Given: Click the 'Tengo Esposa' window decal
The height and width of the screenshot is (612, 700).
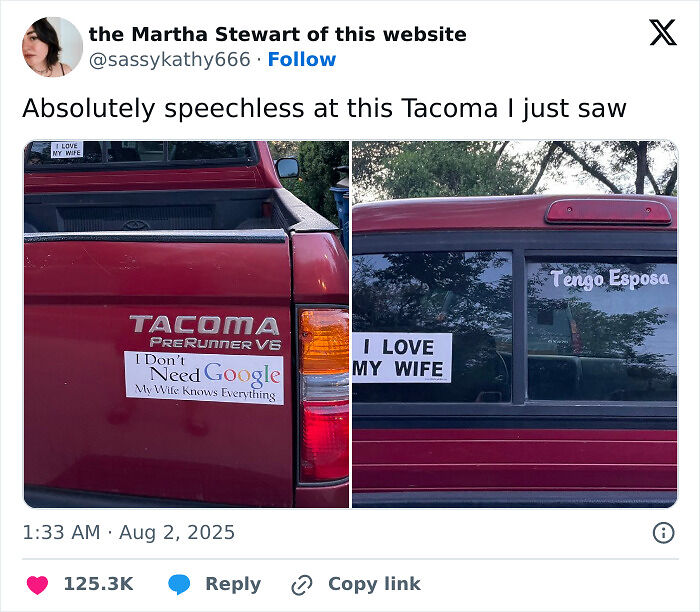Looking at the screenshot, I should point(610,279).
